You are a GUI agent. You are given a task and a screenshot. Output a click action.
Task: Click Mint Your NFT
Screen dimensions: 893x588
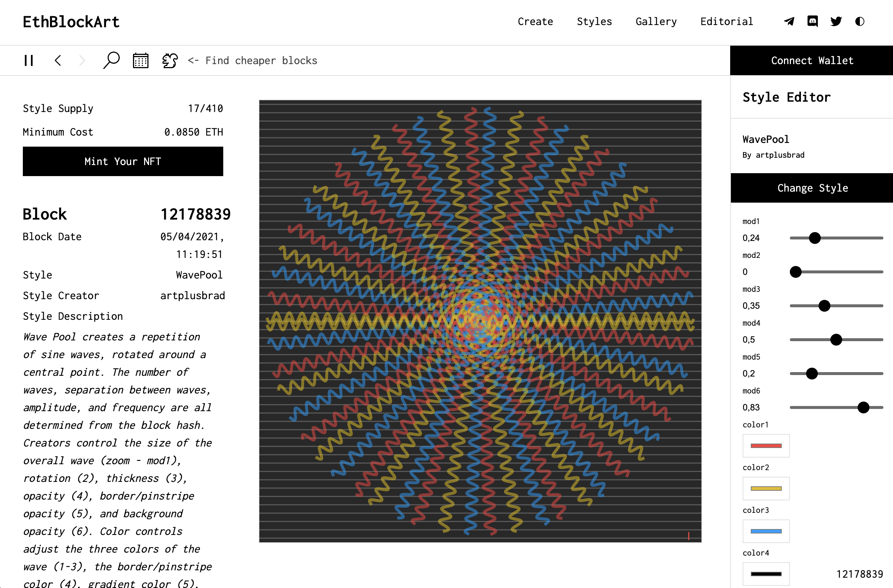(x=123, y=161)
